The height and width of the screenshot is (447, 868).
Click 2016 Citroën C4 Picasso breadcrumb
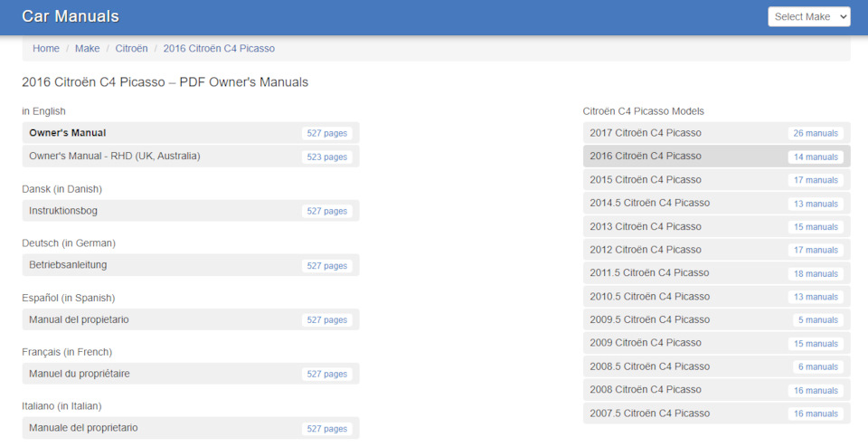tap(219, 48)
